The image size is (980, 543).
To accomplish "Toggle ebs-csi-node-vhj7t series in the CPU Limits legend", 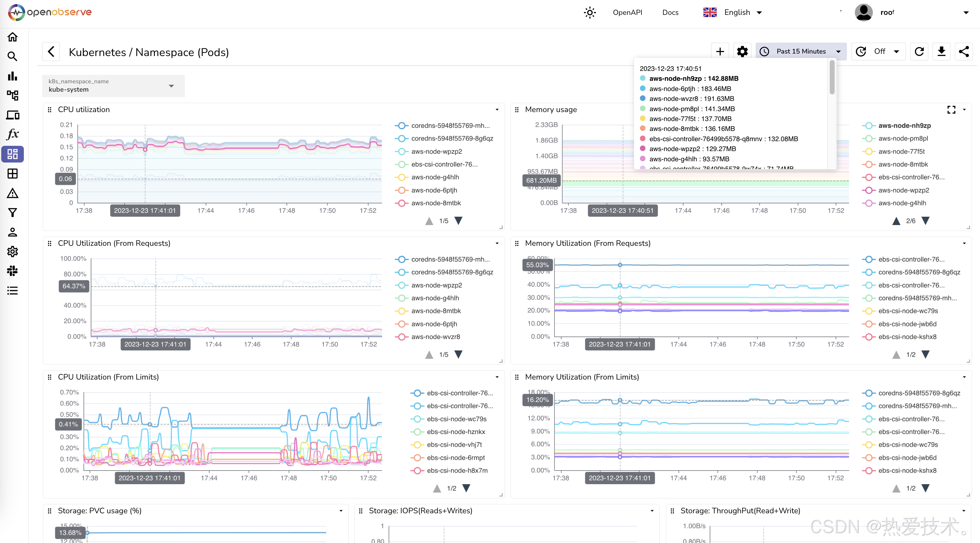I will click(454, 445).
